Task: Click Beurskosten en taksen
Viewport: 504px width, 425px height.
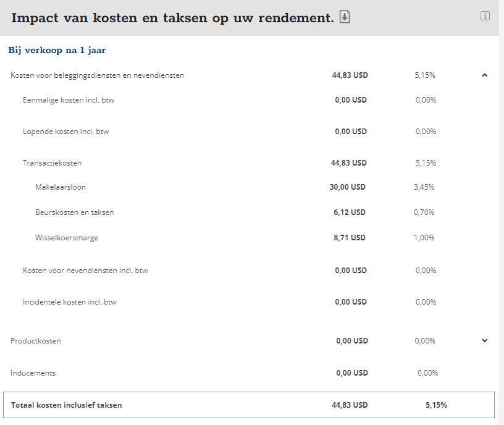Action: [x=75, y=212]
